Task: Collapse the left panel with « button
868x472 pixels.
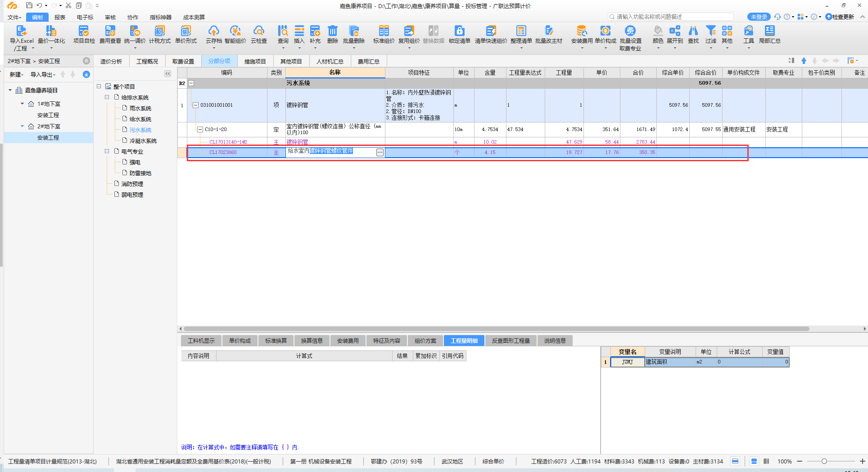Action: tap(167, 74)
